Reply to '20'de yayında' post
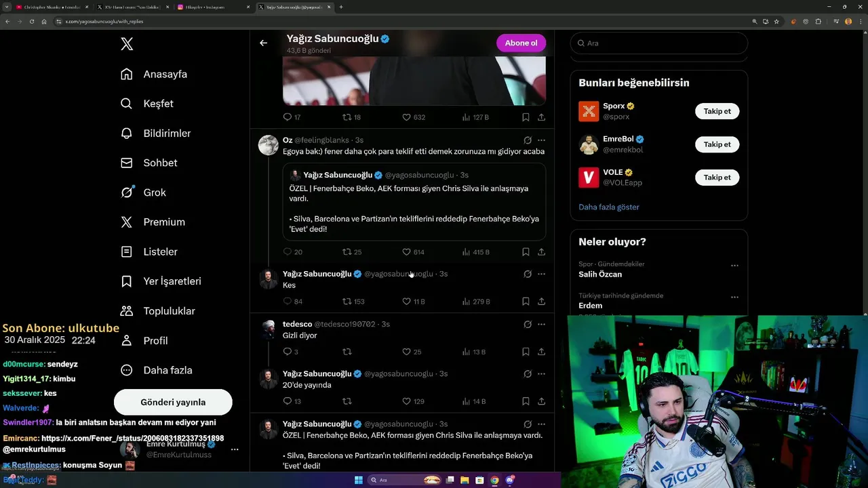The image size is (868, 488). tap(292, 401)
